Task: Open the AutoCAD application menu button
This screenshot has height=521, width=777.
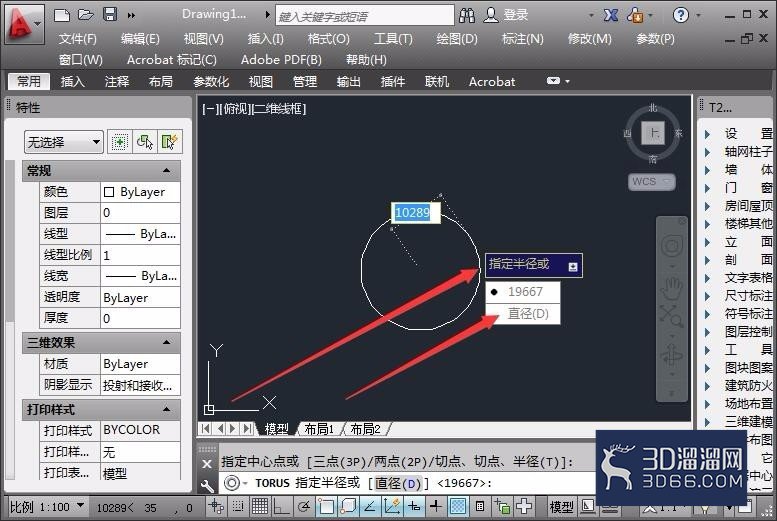Action: (24, 24)
